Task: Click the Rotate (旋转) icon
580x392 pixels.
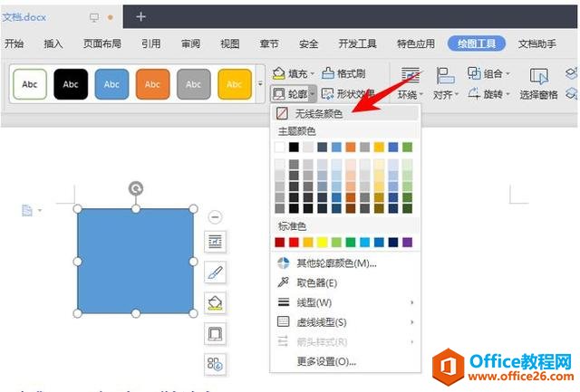Action: 474,93
